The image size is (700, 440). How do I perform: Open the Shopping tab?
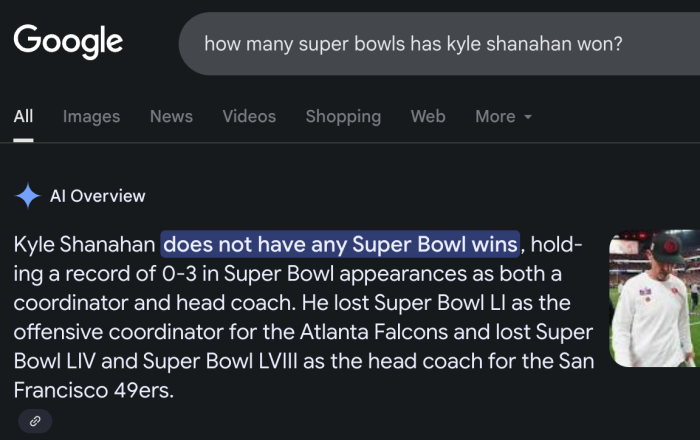point(343,116)
